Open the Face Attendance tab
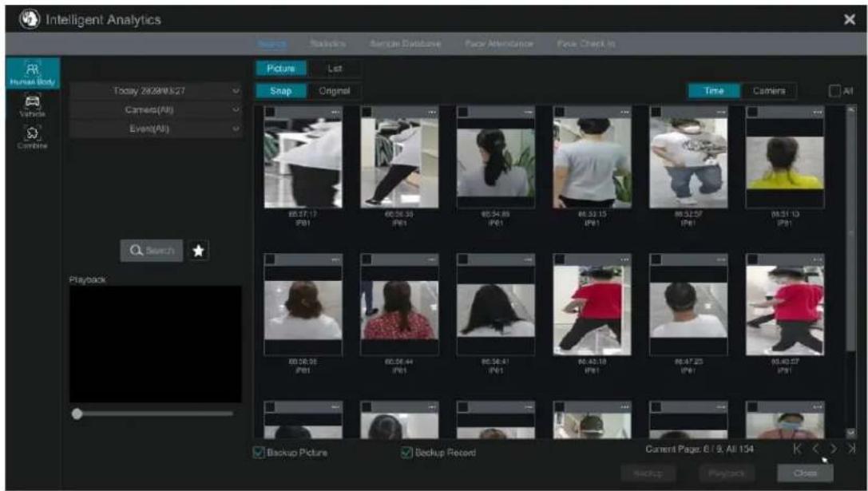Screen dimensions: 868x491 (499, 44)
